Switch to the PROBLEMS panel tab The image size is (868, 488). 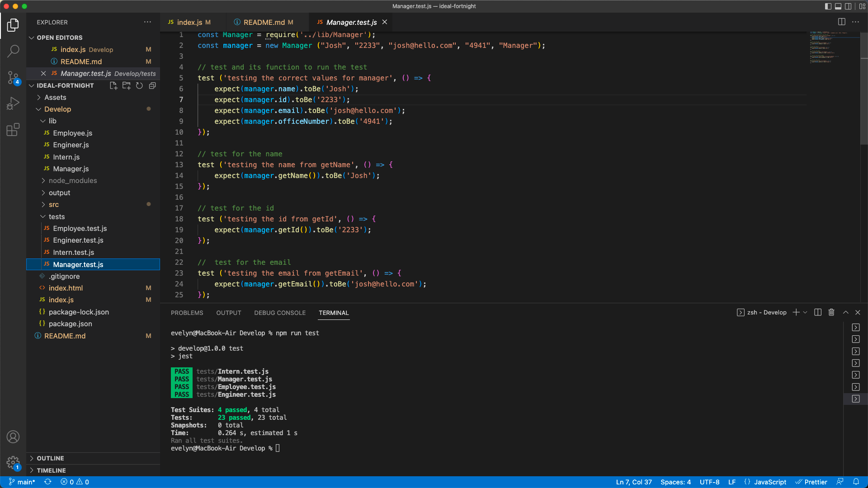pyautogui.click(x=187, y=313)
